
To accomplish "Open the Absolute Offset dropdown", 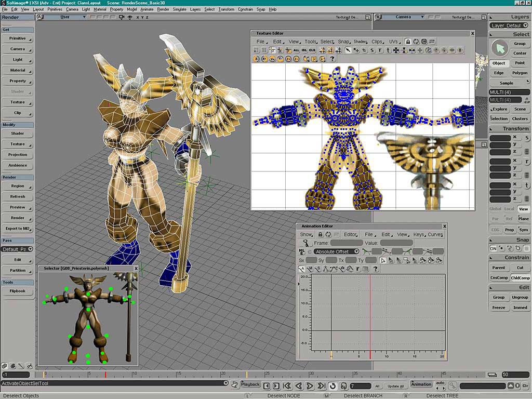I will coord(337,251).
